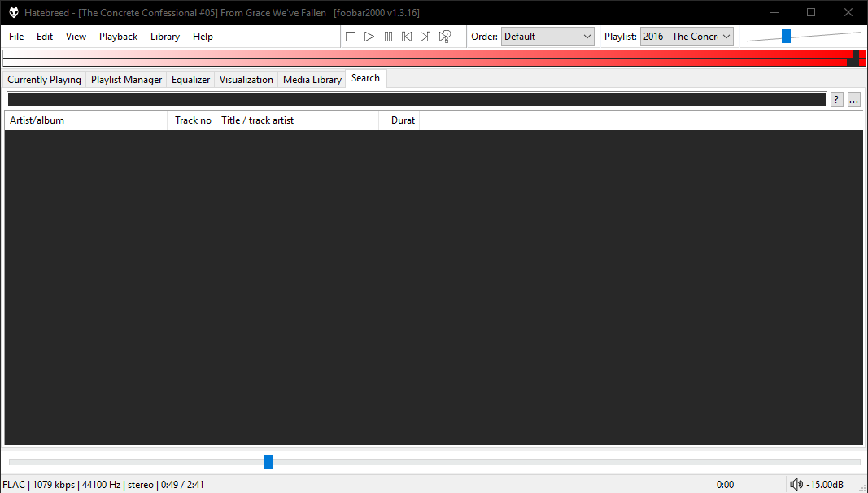Open the File menu
The width and height of the screenshot is (868, 493).
pos(16,37)
